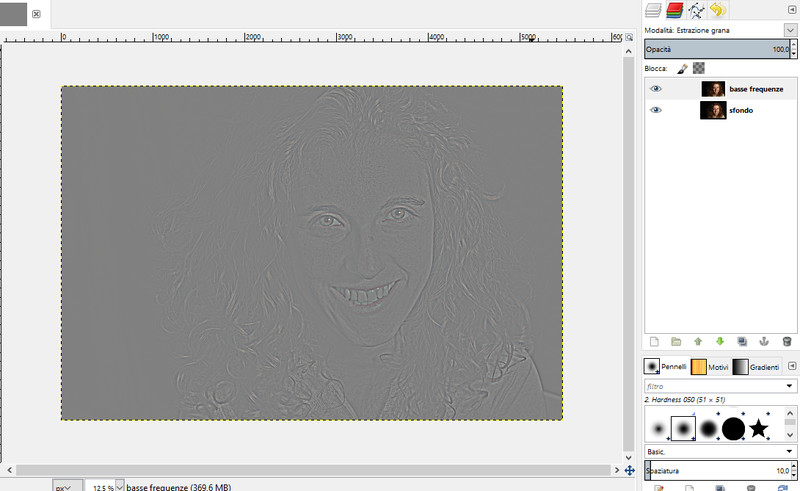This screenshot has width=800, height=491.
Task: Create a new layer with bottom icon
Action: 654,341
